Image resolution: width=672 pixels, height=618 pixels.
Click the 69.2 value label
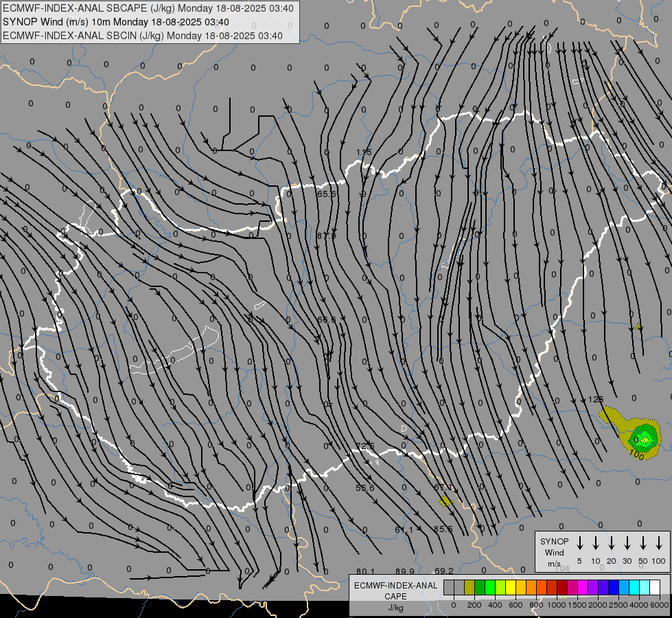coord(443,571)
